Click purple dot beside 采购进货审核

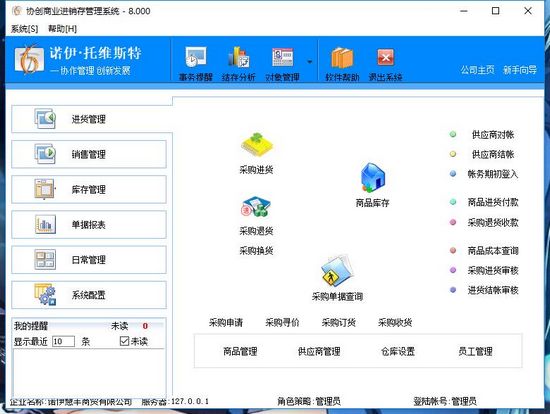[x=453, y=270]
